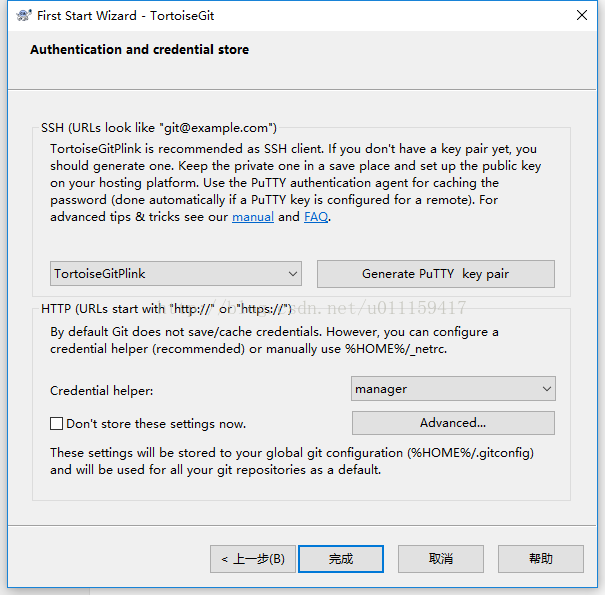This screenshot has width=605, height=595.
Task: Expand the Credential helper manager dropdown
Action: coord(453,388)
